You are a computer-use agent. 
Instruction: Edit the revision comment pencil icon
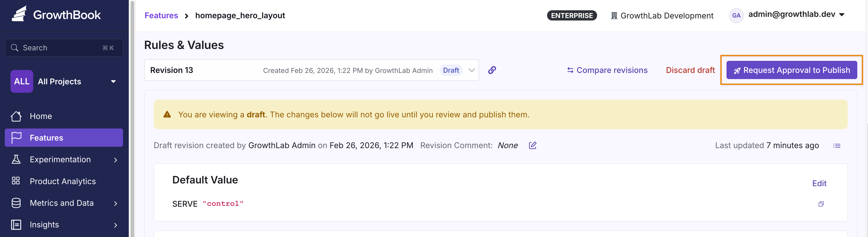532,145
